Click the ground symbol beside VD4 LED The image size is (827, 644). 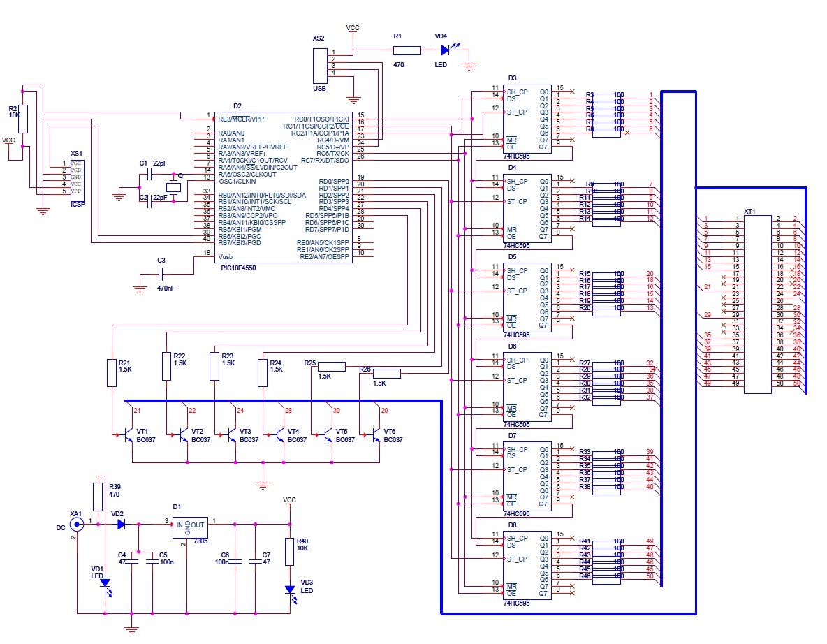click(469, 66)
